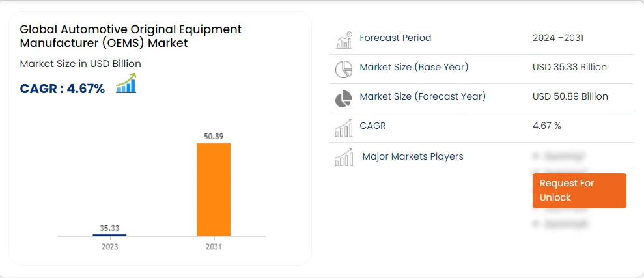Click the Market Size (Forecast Year) label
This screenshot has height=278, width=644.
423,96
